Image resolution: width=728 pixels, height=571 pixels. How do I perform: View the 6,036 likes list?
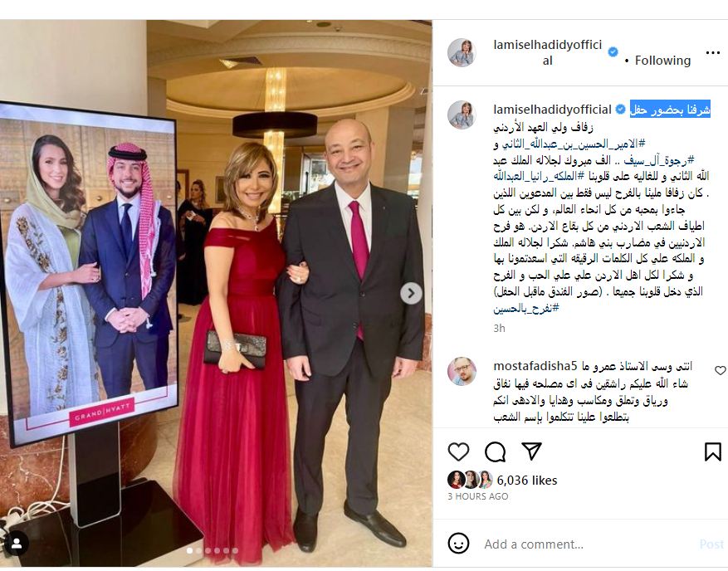click(526, 481)
